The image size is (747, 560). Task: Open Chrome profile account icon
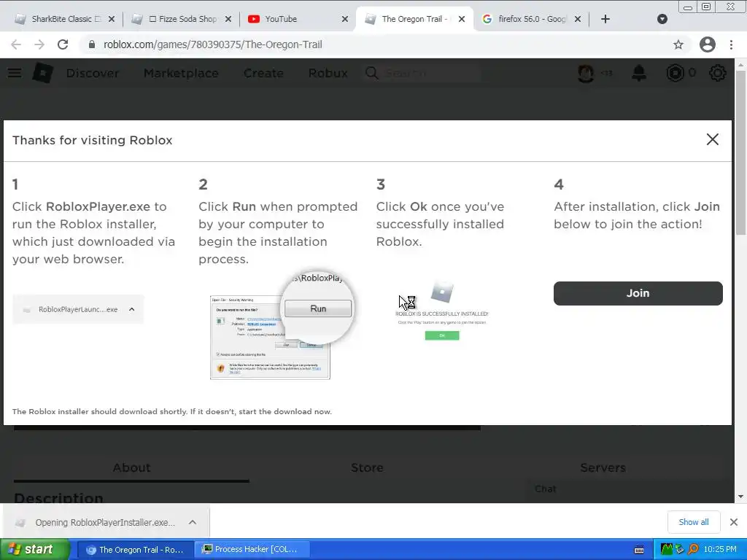coord(708,44)
